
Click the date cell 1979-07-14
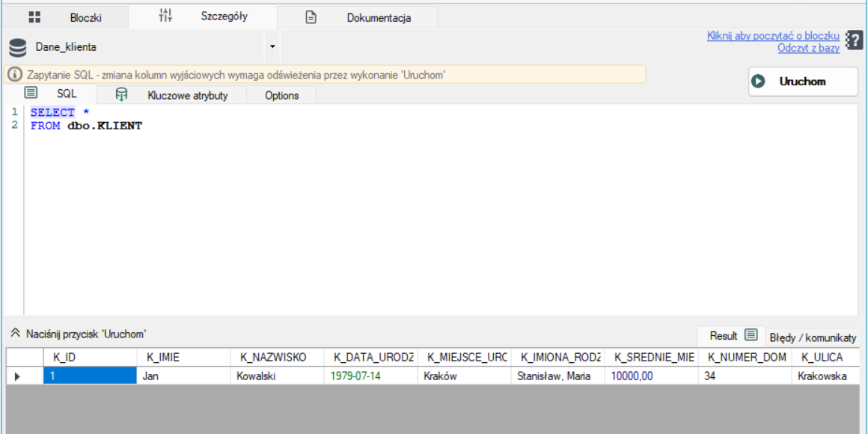click(x=371, y=376)
